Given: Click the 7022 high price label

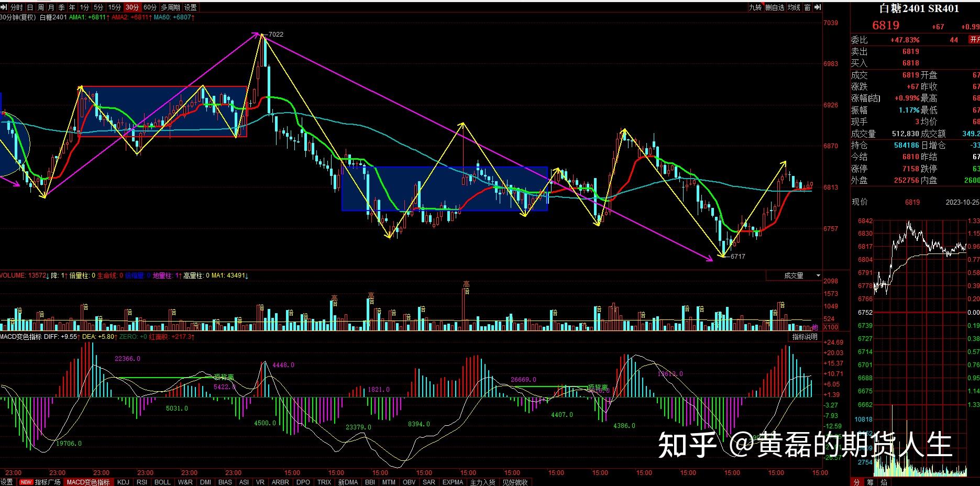Looking at the screenshot, I should point(276,35).
